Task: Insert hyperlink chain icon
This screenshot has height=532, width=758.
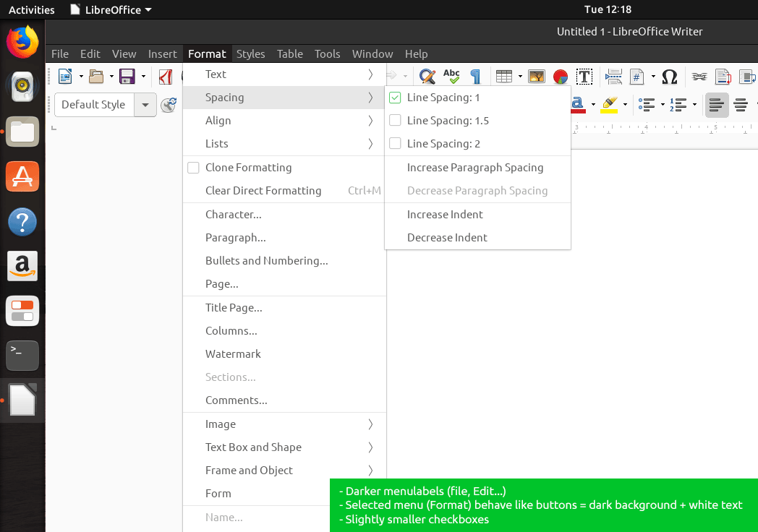Action: (x=699, y=77)
